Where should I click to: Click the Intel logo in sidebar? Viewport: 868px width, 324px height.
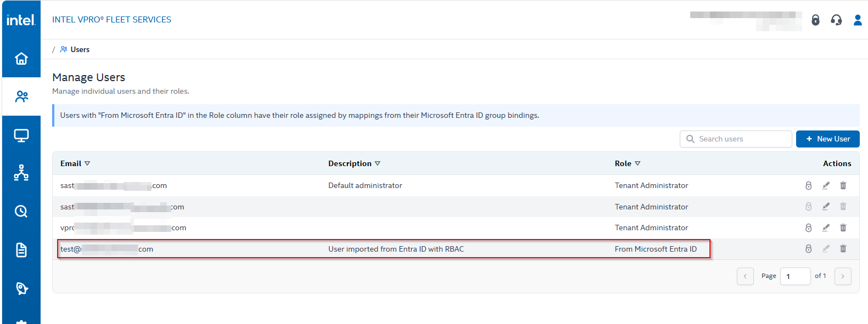click(21, 20)
